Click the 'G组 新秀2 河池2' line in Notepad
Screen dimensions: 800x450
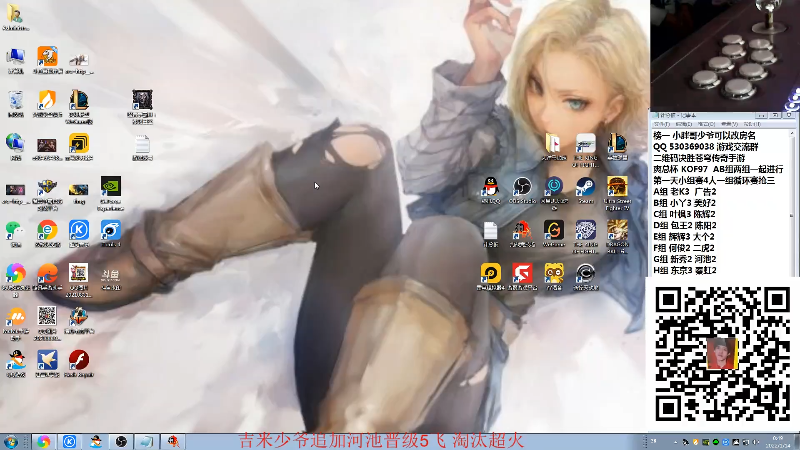(685, 259)
